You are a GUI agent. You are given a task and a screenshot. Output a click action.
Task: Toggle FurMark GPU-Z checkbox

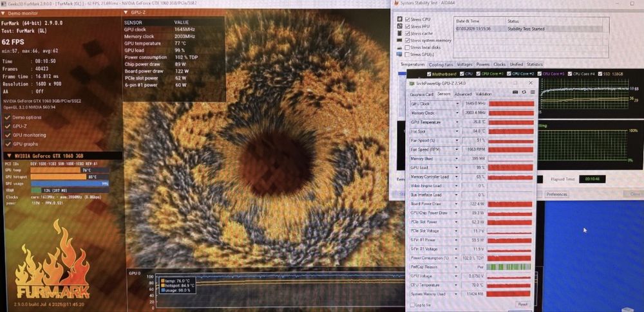click(7, 127)
